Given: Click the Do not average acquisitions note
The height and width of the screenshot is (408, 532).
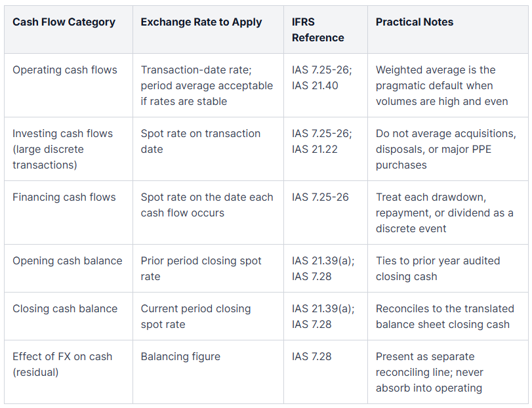Looking at the screenshot, I should (446, 149).
